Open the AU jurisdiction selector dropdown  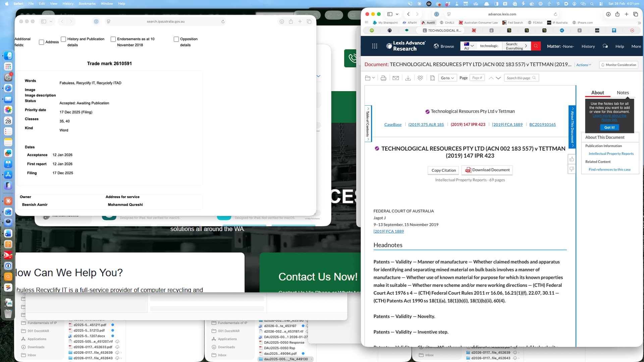tap(469, 46)
